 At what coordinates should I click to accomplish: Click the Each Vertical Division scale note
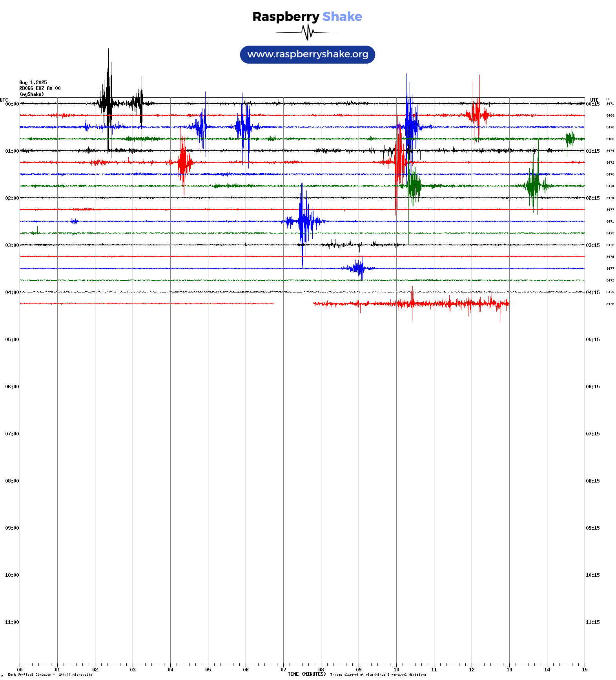coord(50,675)
